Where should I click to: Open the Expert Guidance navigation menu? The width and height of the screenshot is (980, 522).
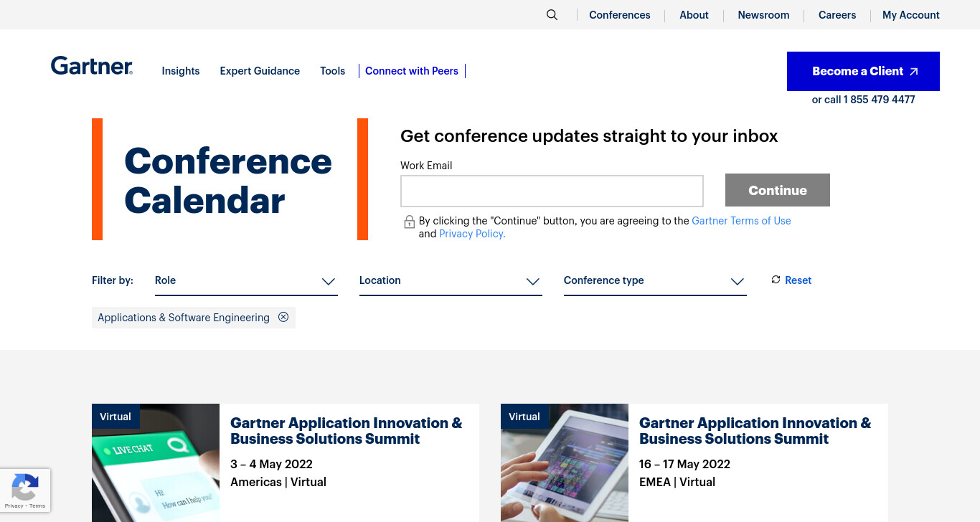pyautogui.click(x=260, y=71)
